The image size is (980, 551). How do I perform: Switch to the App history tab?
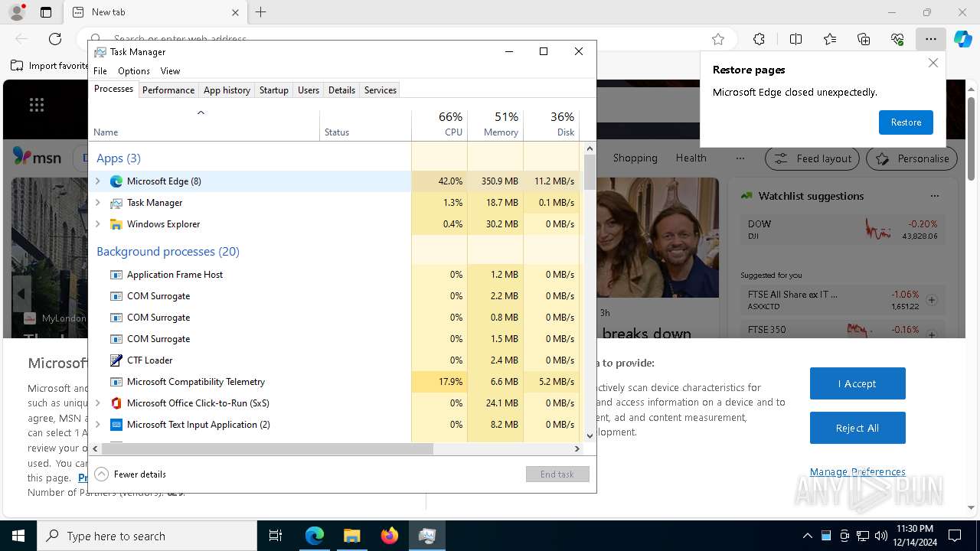point(227,90)
